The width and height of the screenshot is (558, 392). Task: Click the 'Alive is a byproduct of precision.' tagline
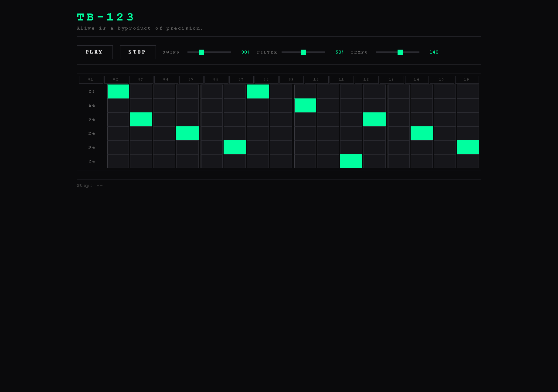point(140,28)
